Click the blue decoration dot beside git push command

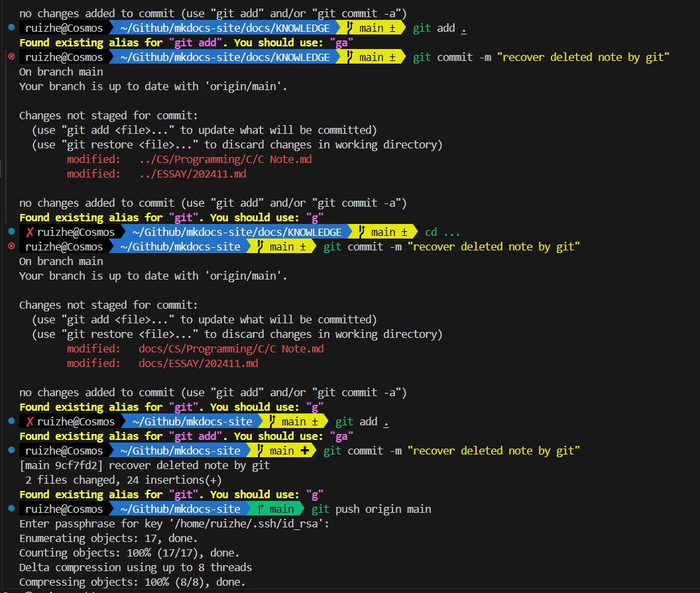(x=11, y=508)
